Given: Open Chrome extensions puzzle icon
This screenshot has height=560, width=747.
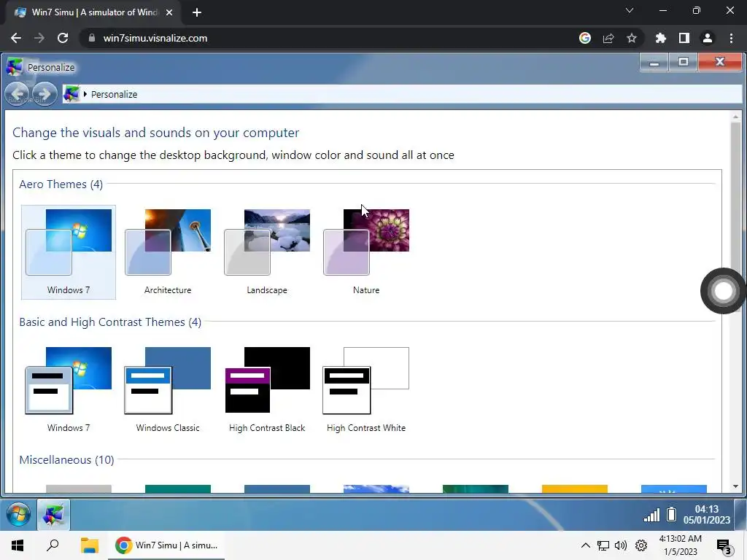Looking at the screenshot, I should pos(660,38).
